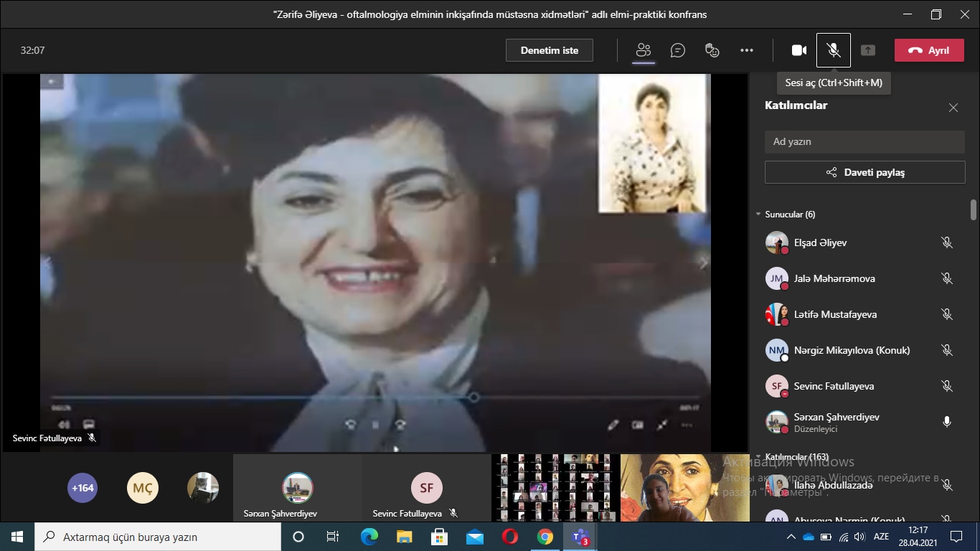The image size is (980, 551).
Task: Close the Katılımcılar panel
Action: pos(953,108)
